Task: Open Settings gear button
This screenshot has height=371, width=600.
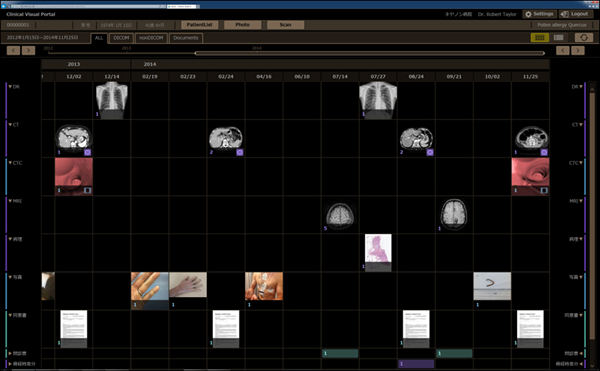Action: pyautogui.click(x=539, y=14)
